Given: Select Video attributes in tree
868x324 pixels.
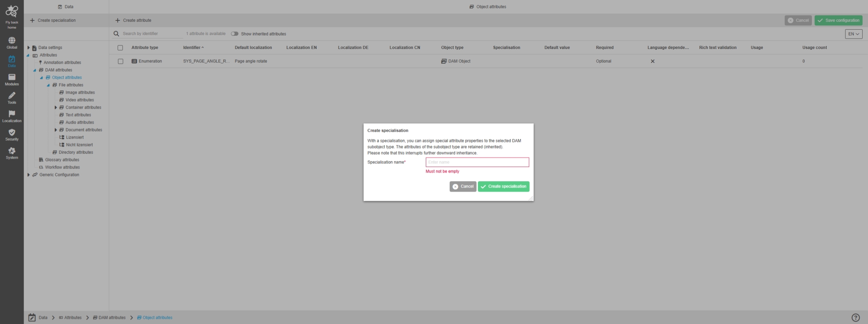Looking at the screenshot, I should pos(80,100).
